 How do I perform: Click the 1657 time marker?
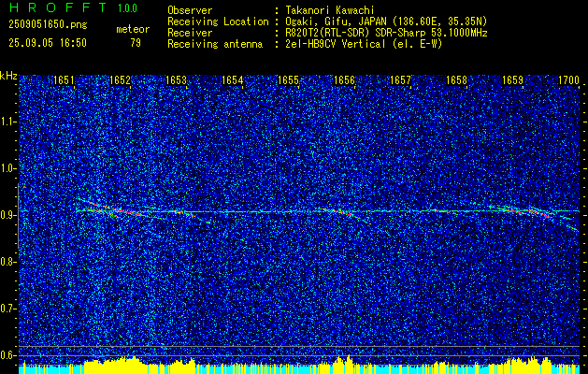[x=400, y=80]
